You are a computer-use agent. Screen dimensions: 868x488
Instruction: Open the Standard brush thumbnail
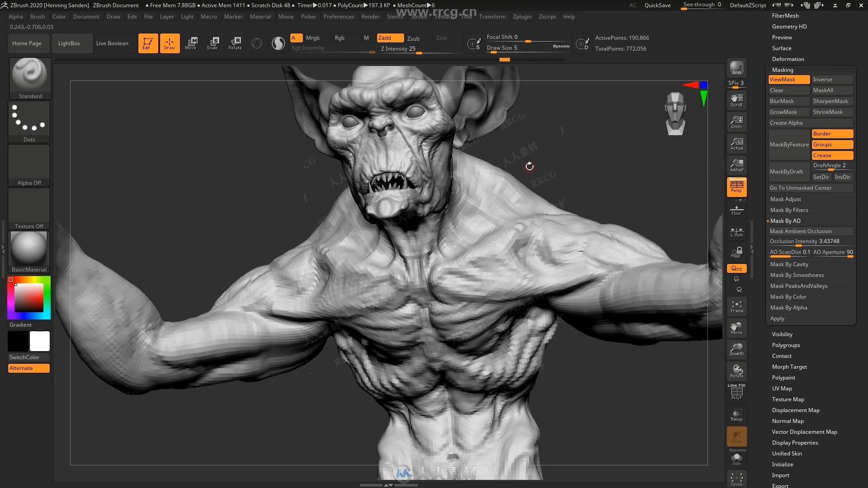(29, 79)
